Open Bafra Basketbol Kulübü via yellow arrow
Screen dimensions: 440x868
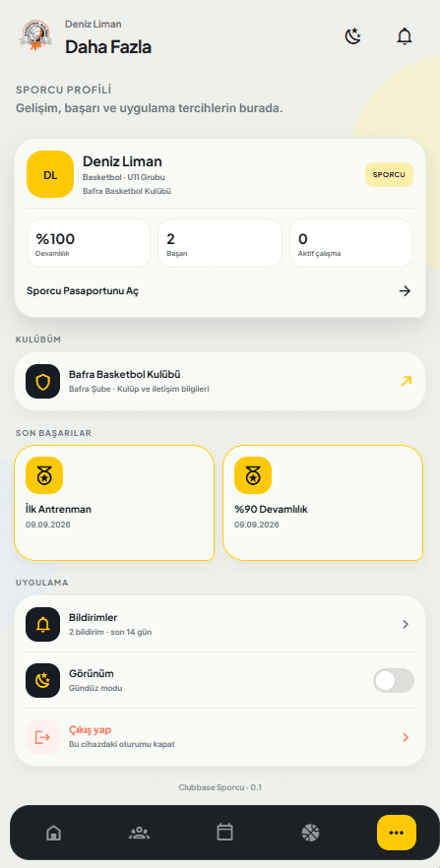coord(407,381)
